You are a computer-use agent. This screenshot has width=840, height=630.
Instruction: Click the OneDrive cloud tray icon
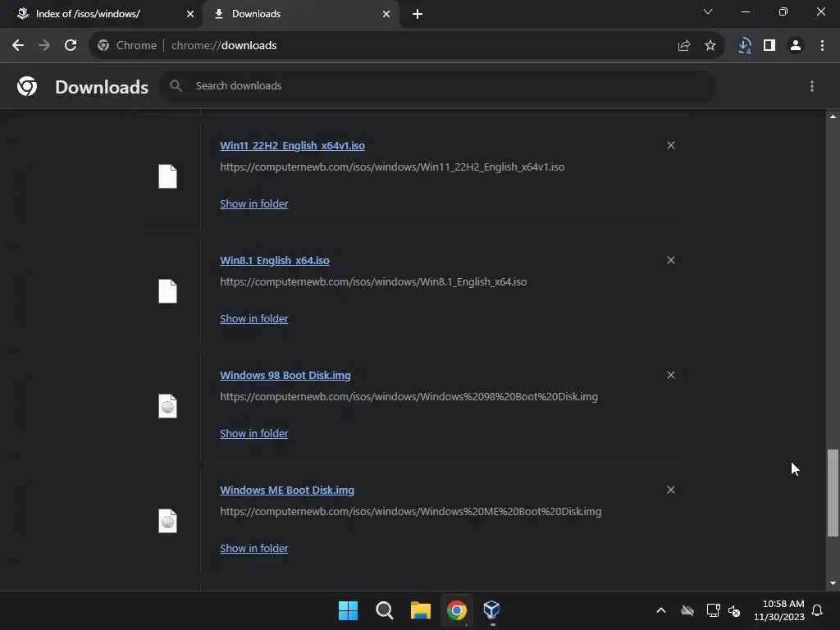pos(687,610)
